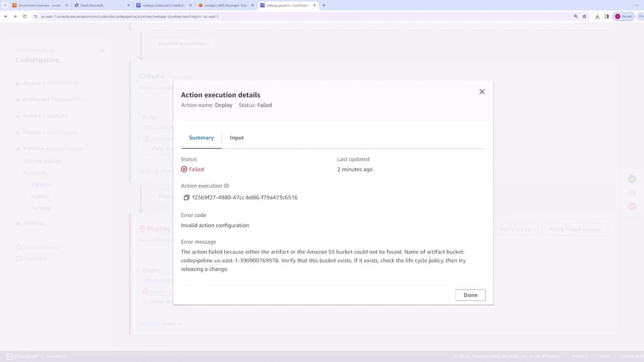The width and height of the screenshot is (644, 362).
Task: Switch to the Input tab
Action: pyautogui.click(x=236, y=138)
